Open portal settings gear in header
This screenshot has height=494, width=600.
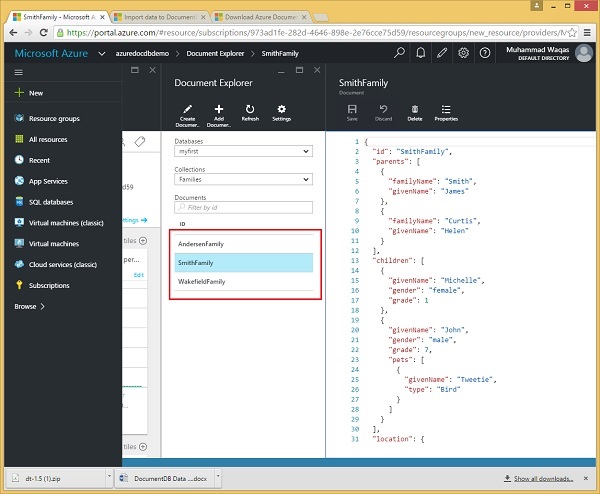(463, 53)
